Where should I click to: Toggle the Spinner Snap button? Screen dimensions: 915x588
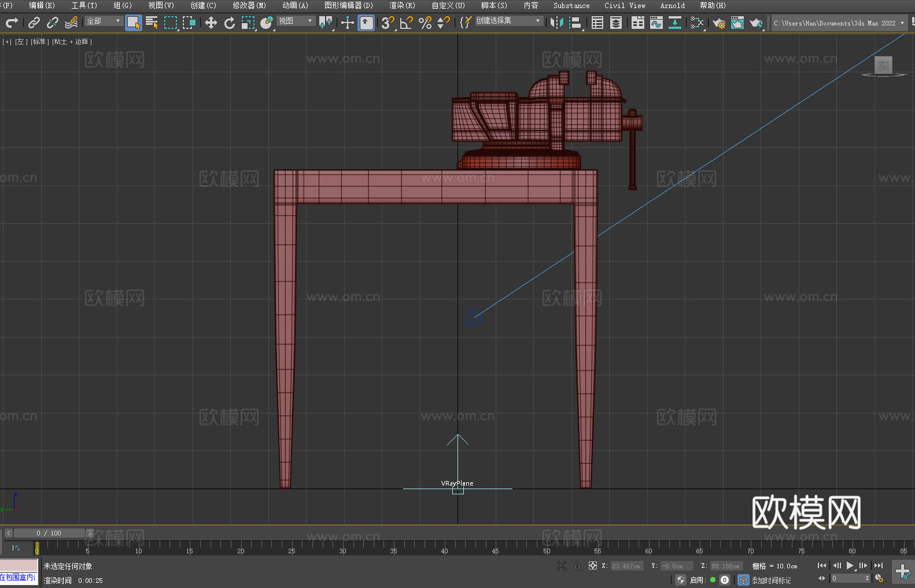444,23
